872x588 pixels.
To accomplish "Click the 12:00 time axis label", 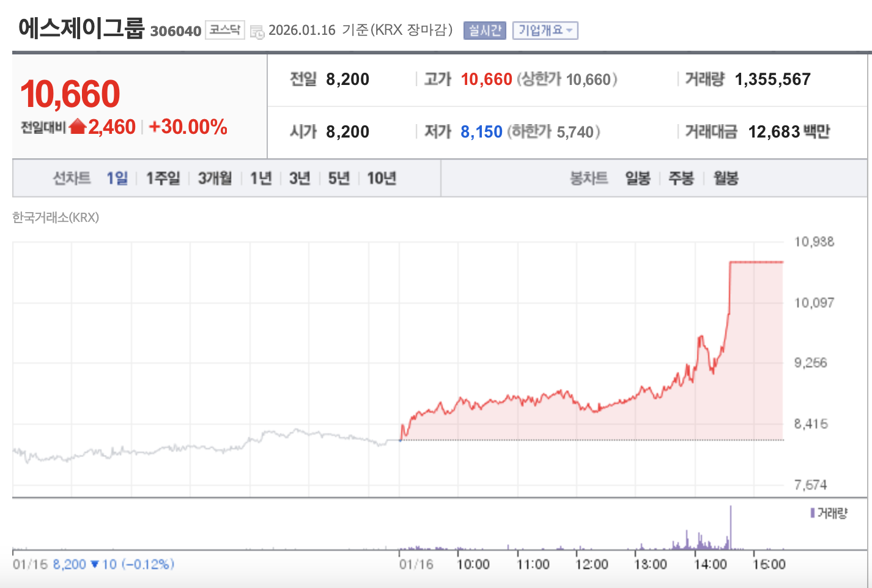I will pyautogui.click(x=592, y=564).
